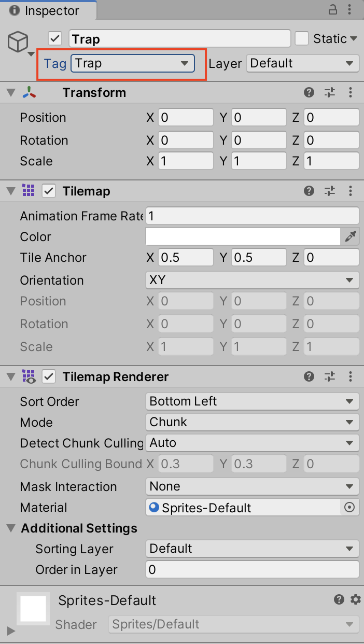The height and width of the screenshot is (644, 364).
Task: Collapse the Additional Settings foldout
Action: (11, 528)
